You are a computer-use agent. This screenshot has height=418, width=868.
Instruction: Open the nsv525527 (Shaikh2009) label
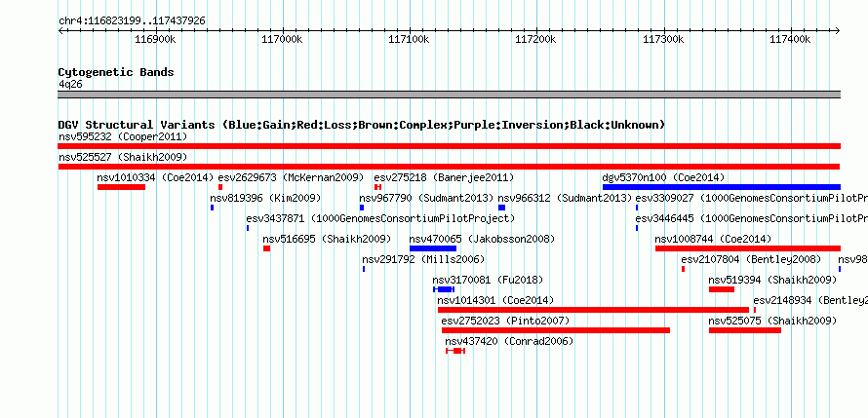(x=123, y=157)
